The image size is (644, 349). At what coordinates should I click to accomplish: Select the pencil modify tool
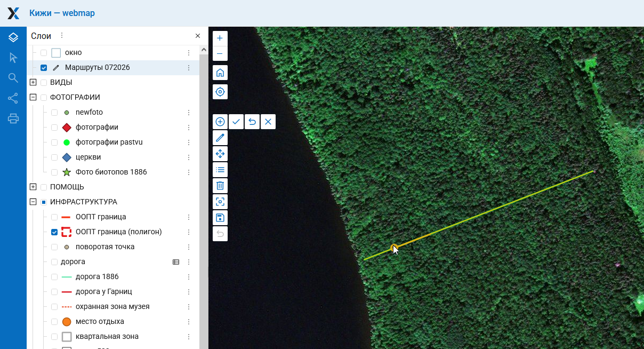(220, 138)
